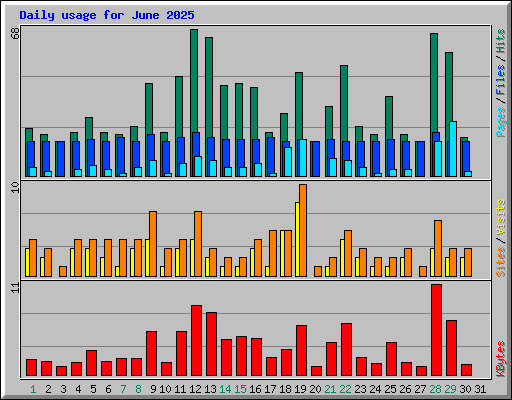
Task: Click the red KBytes bar for day 22
Action: click(x=346, y=350)
